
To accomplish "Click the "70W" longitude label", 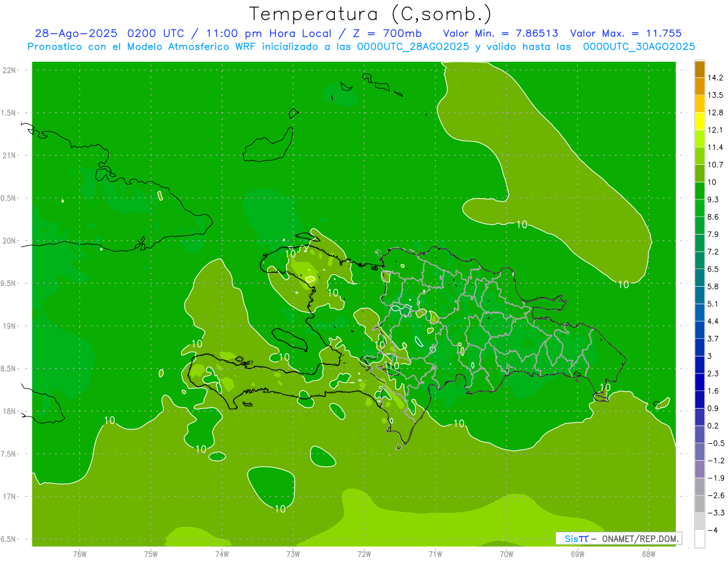I will click(x=507, y=554).
